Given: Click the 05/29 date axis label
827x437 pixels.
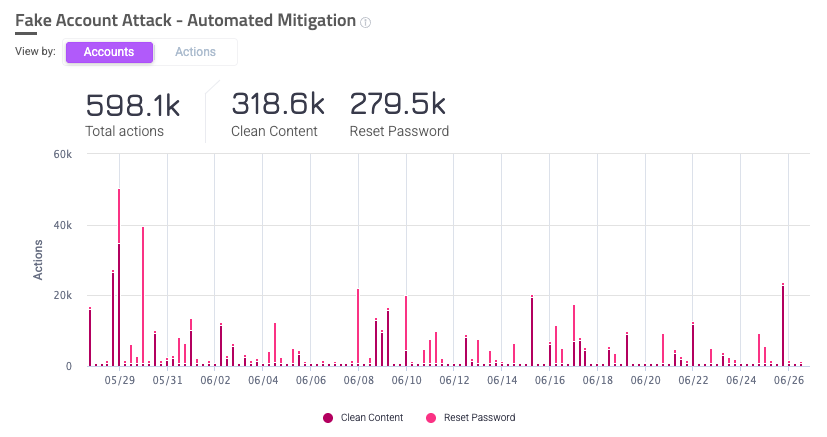Looking at the screenshot, I should (x=119, y=380).
